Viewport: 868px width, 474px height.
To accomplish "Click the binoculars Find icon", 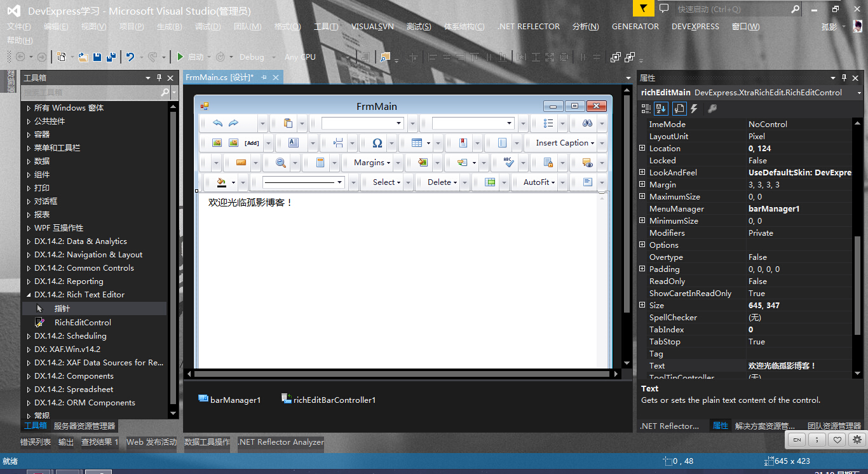I will pyautogui.click(x=587, y=123).
